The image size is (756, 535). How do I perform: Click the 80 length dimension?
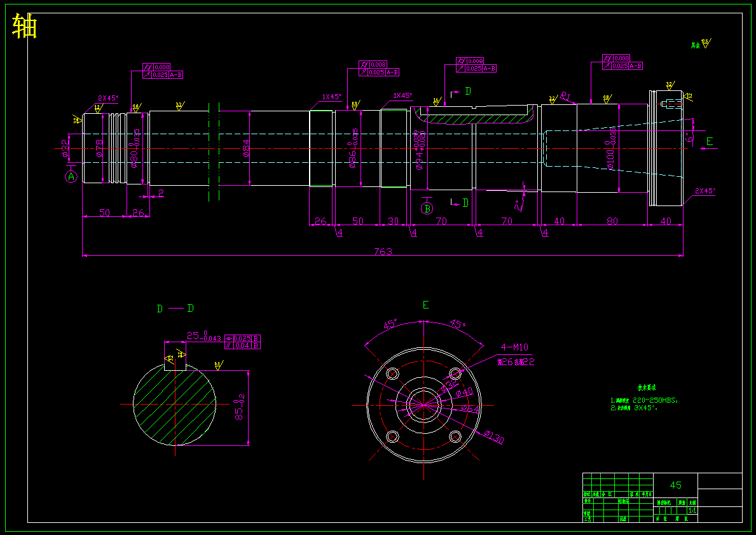tap(612, 221)
